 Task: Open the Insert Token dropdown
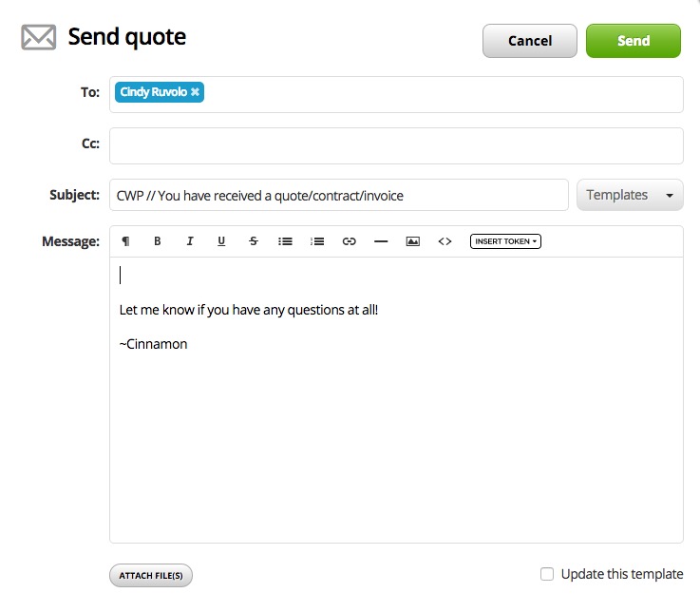tap(505, 241)
